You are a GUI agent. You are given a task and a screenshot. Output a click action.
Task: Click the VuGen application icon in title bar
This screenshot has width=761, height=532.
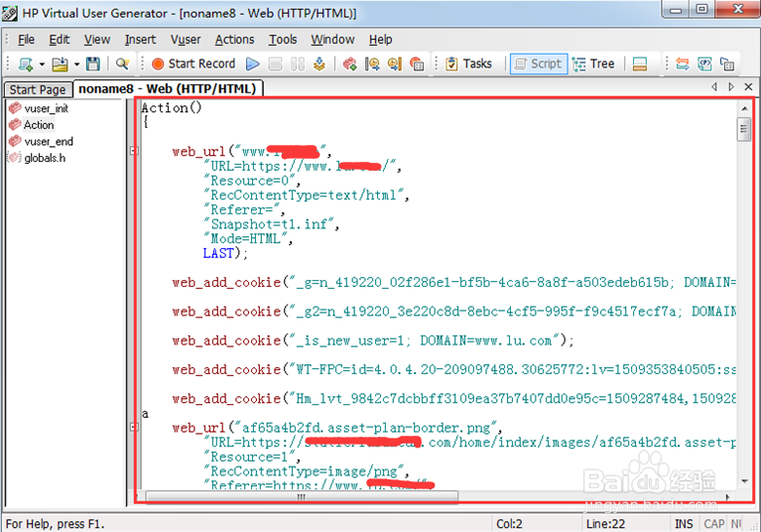(10, 13)
